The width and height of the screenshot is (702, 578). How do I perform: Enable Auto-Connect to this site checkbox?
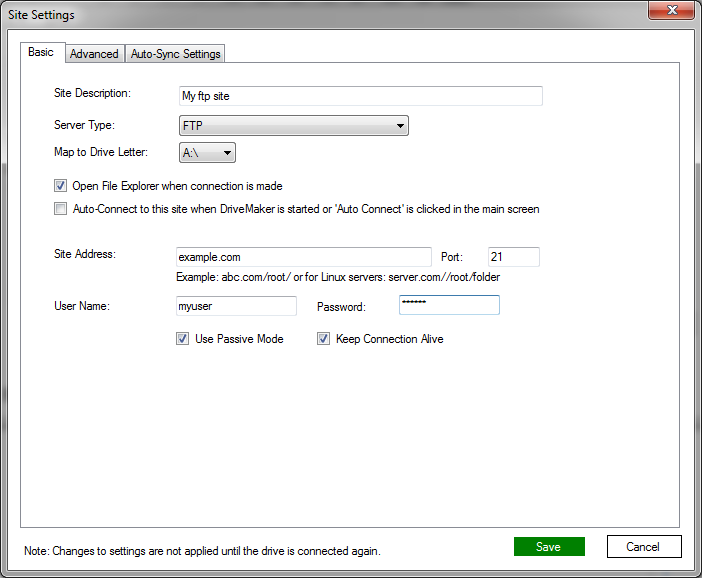pyautogui.click(x=61, y=210)
